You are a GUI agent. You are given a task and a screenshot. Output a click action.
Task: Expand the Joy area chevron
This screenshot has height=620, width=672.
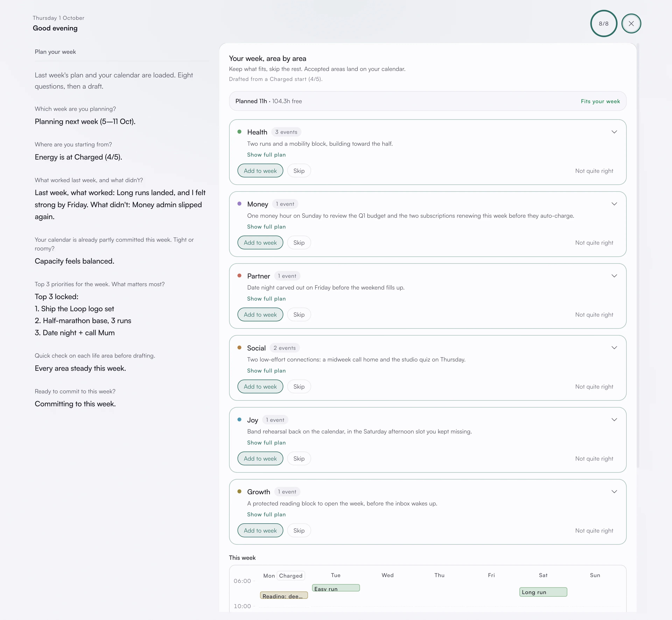pos(614,420)
